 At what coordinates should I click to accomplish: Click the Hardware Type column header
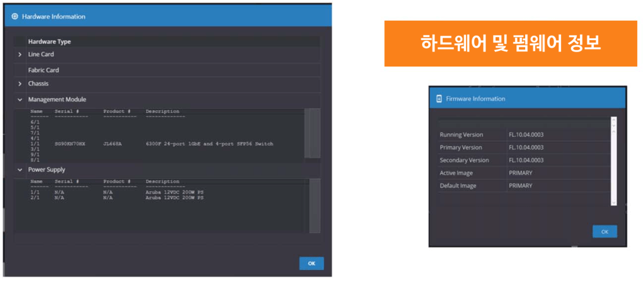[x=49, y=41]
